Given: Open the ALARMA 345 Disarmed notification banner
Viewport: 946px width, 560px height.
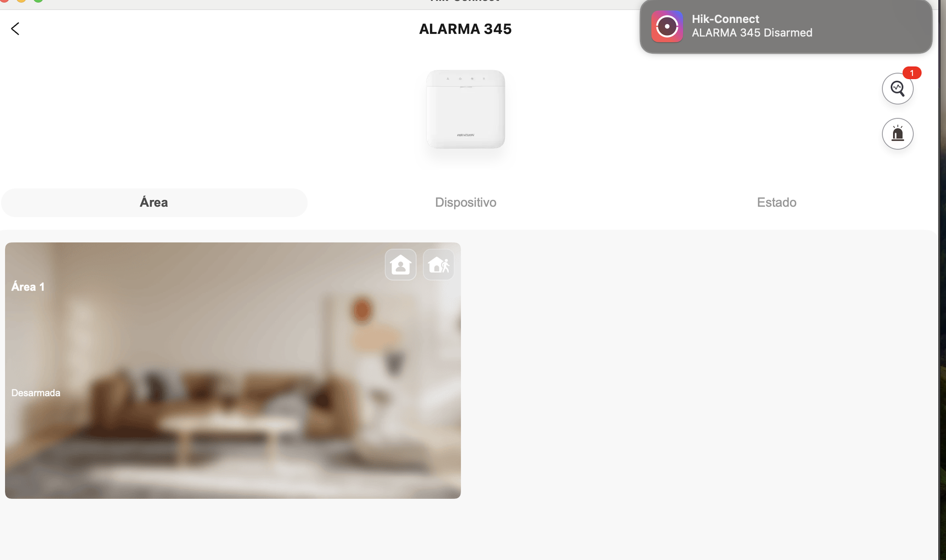Looking at the screenshot, I should (786, 27).
